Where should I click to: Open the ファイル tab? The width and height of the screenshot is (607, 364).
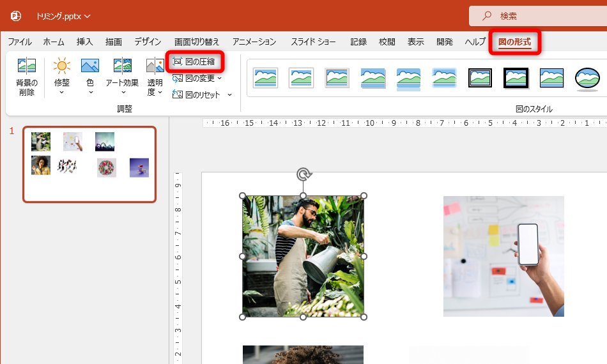point(20,42)
